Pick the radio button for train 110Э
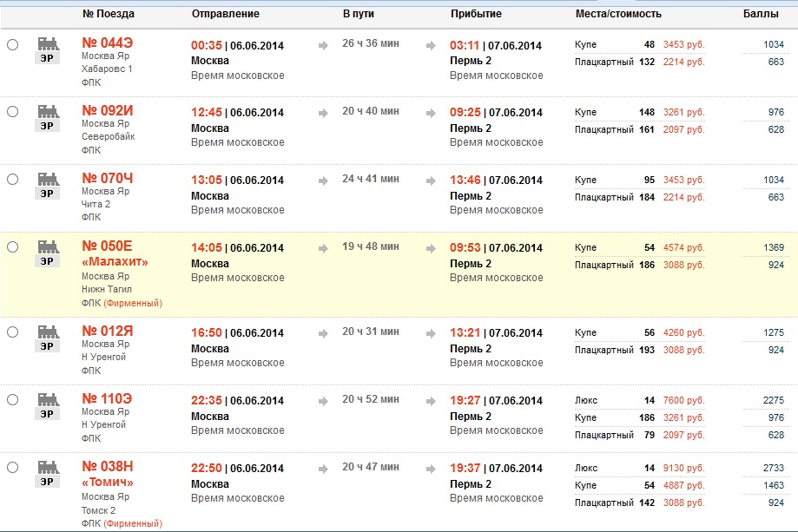 coord(12,400)
